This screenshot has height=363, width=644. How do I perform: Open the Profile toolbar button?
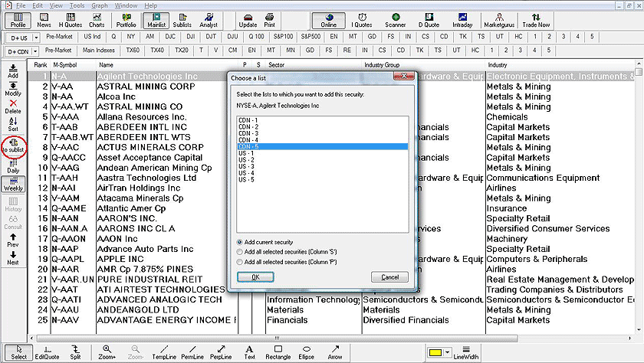(18, 20)
